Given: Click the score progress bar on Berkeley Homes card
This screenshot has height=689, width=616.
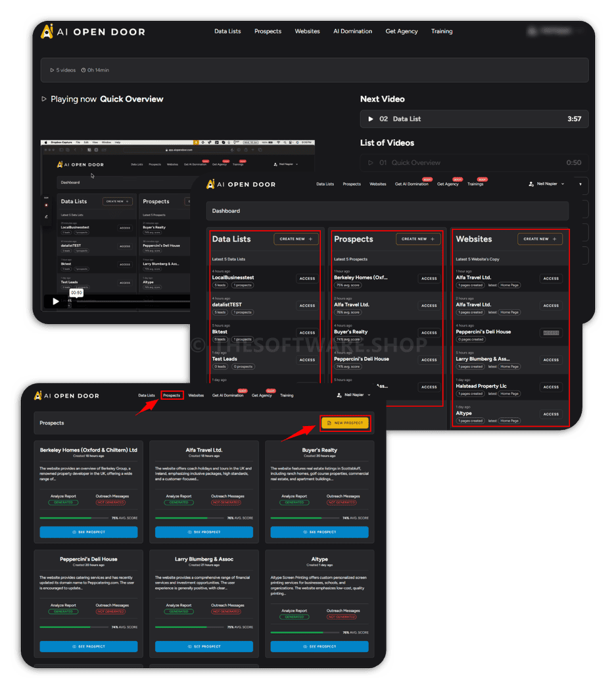Looking at the screenshot, I should click(74, 518).
